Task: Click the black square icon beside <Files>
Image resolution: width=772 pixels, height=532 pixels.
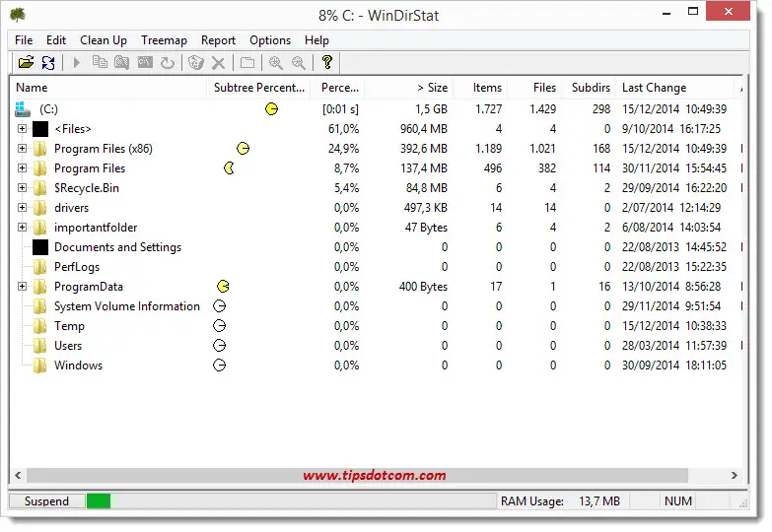Action: [x=40, y=129]
